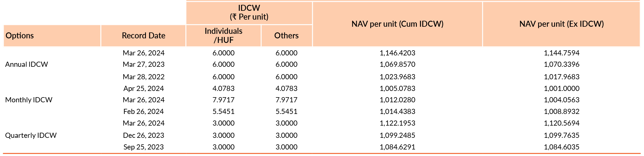Click the Apr 25, 2024 record date

pyautogui.click(x=144, y=89)
